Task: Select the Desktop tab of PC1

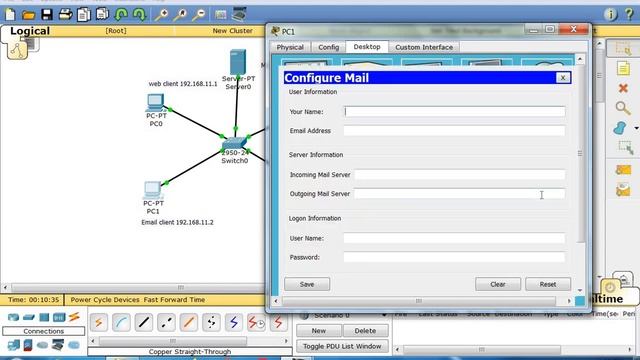Action: coord(367,47)
